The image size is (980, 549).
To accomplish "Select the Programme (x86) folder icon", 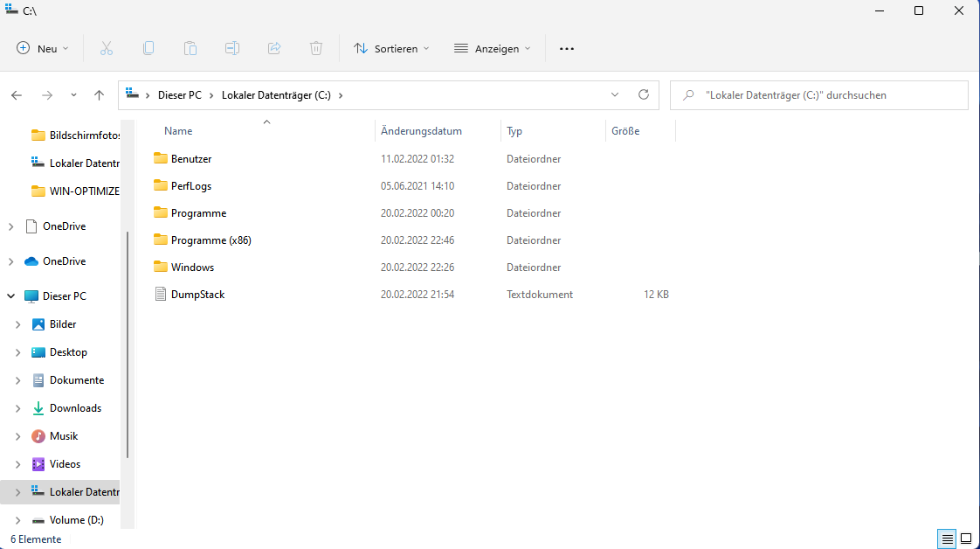I will [x=161, y=240].
